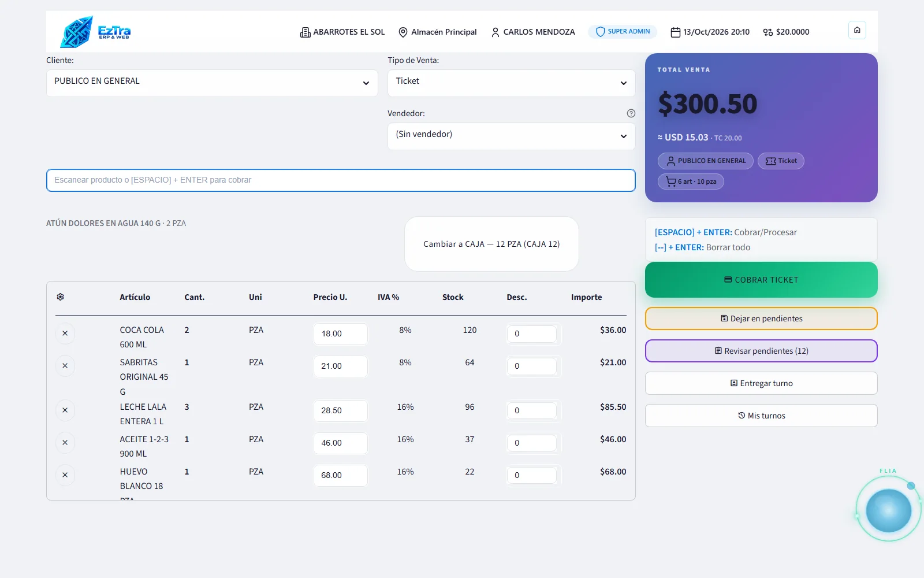Edit LECHE LALA unit price 28.50

coord(341,410)
